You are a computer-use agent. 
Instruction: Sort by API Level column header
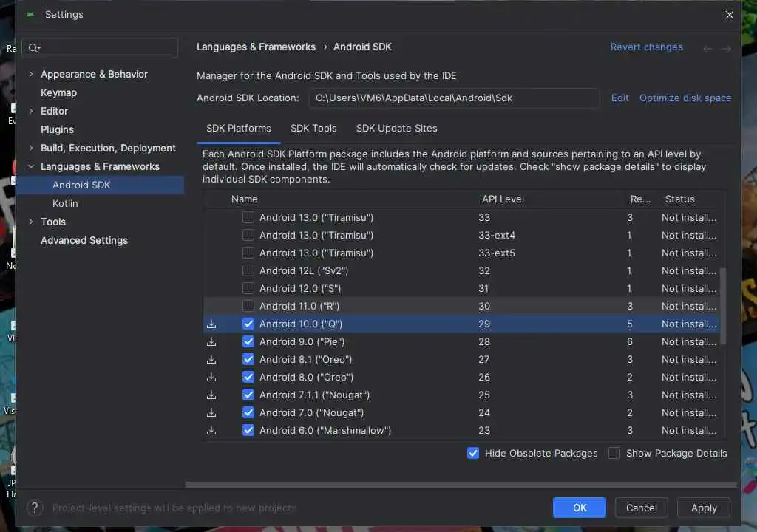[x=503, y=199]
